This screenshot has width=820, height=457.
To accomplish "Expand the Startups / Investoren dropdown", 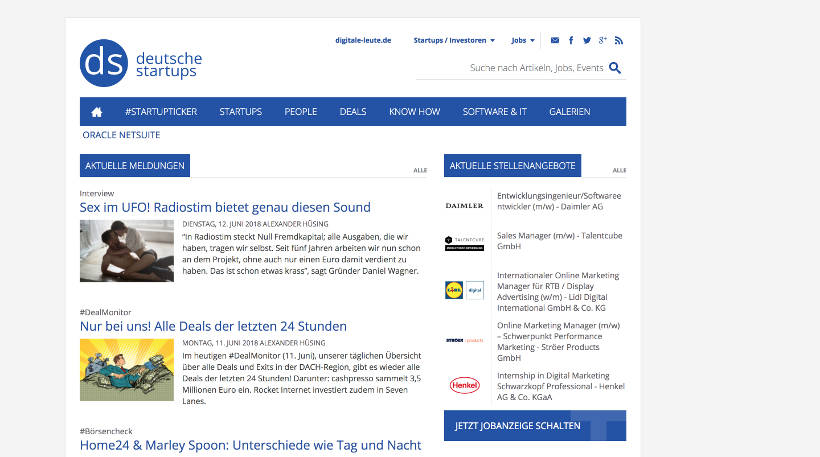I will (x=454, y=41).
